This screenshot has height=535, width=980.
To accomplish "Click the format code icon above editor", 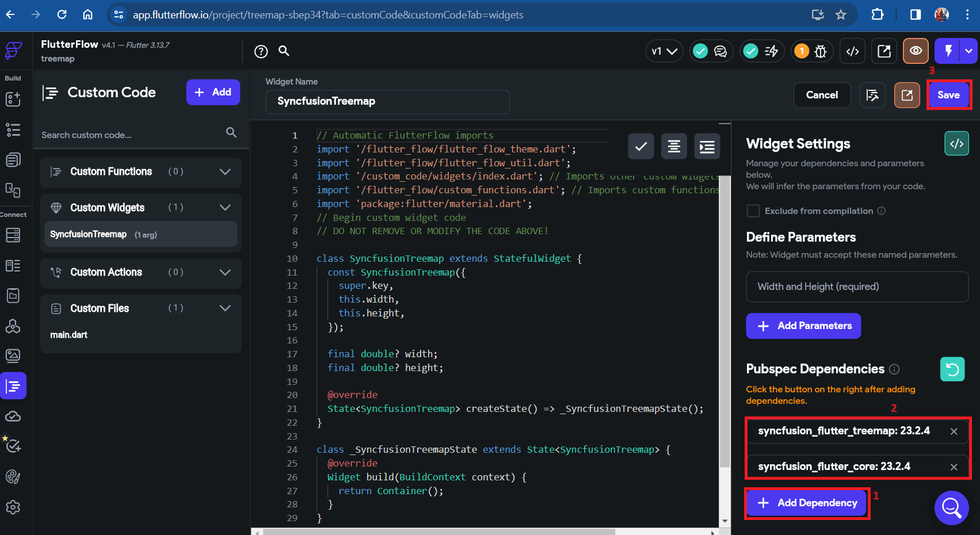I will [x=674, y=147].
